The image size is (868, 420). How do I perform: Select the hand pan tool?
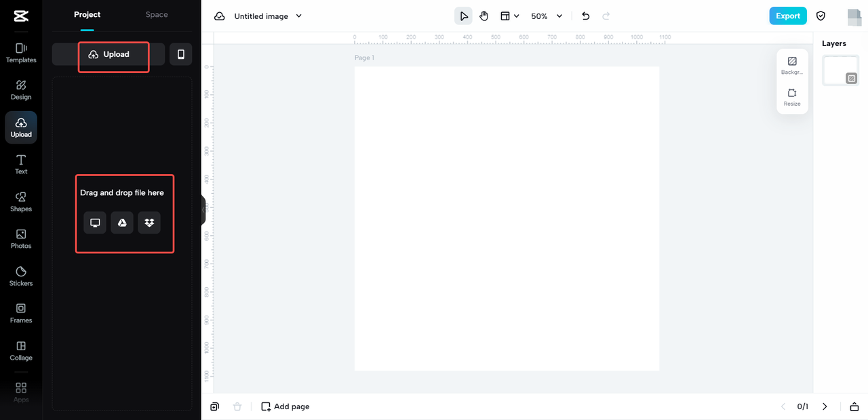484,16
